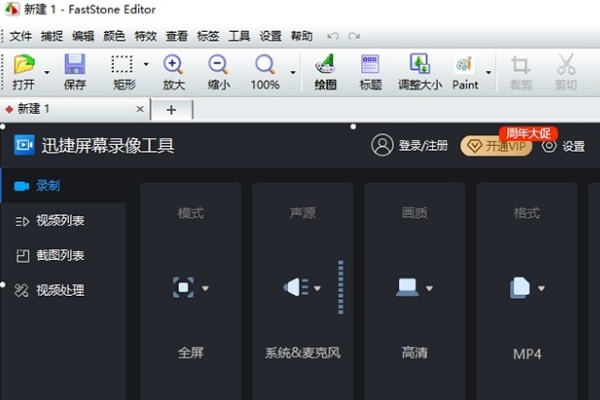The height and width of the screenshot is (400, 600).
Task: Open the 特效 effects menu
Action: pyautogui.click(x=145, y=36)
